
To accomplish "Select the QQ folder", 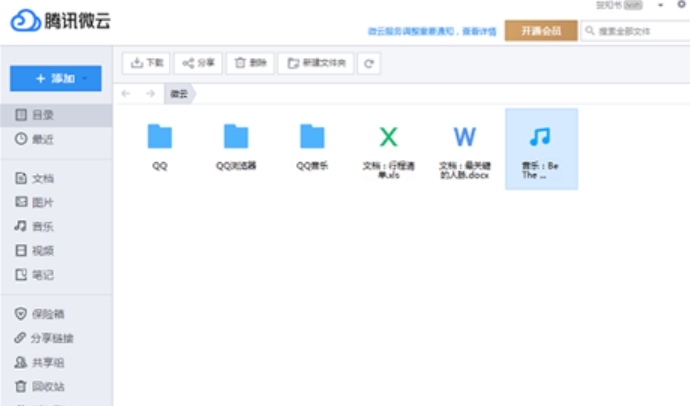I will pos(160,149).
